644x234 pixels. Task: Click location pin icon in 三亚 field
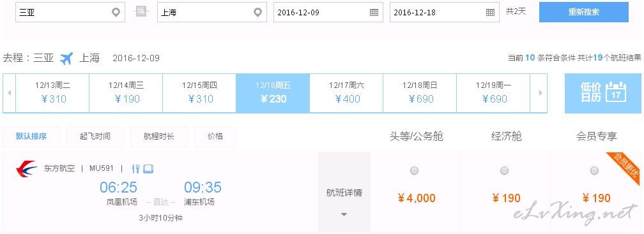(116, 12)
